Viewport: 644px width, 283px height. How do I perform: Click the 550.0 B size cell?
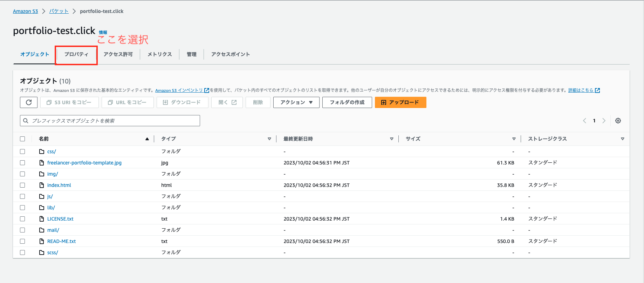pyautogui.click(x=506, y=241)
